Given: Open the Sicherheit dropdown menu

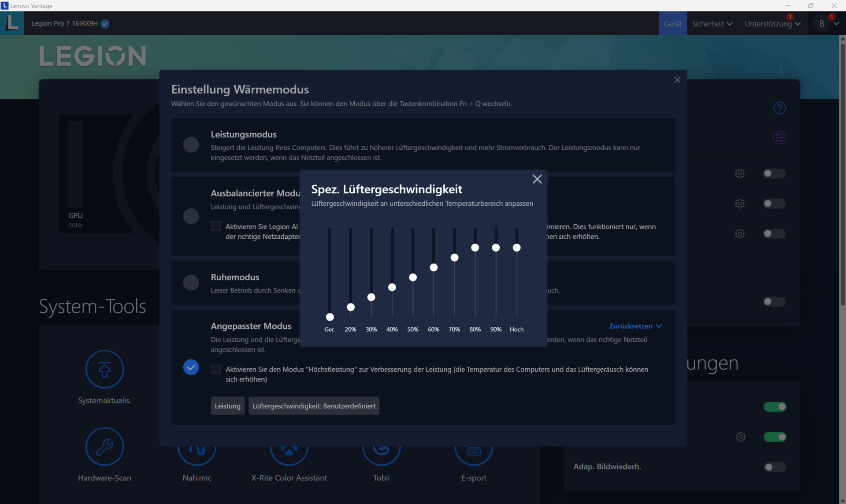Looking at the screenshot, I should (x=712, y=23).
